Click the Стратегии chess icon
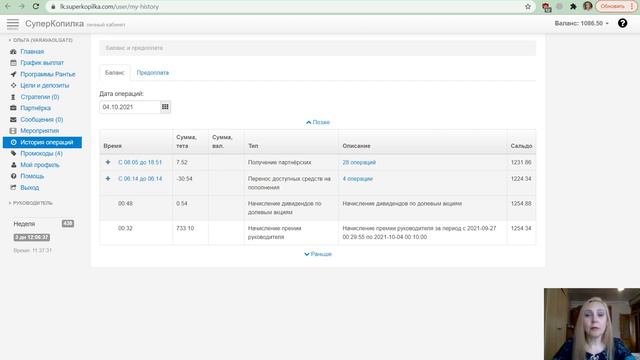 pos(13,97)
